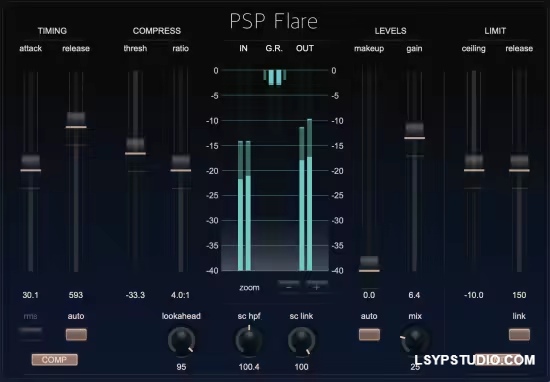
Task: Click the makeup value 0.0
Action: [369, 295]
